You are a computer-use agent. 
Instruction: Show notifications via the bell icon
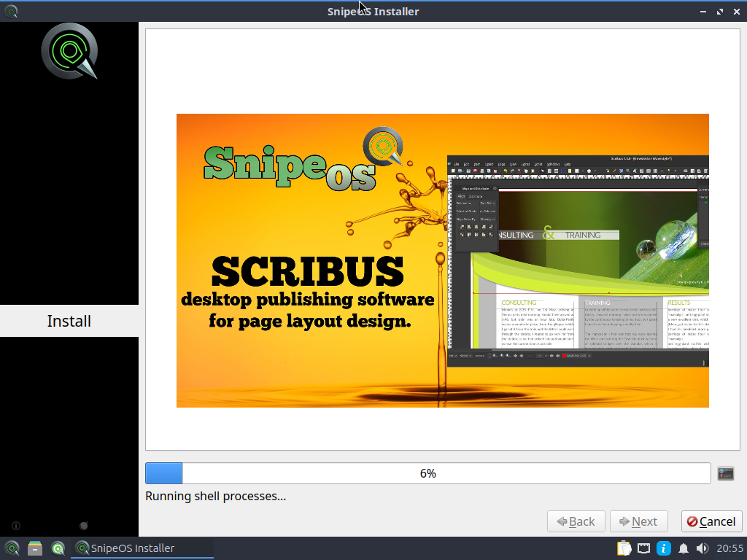tap(683, 548)
